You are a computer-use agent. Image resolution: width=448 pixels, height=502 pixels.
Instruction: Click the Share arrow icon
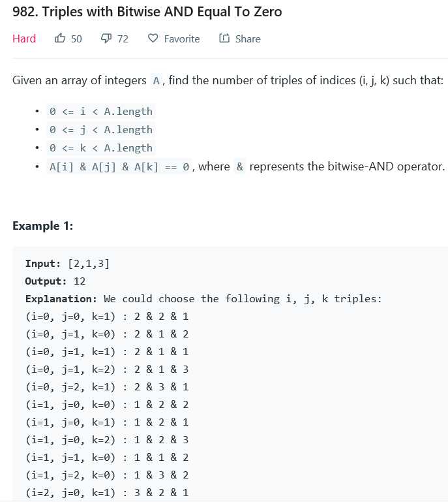click(224, 39)
